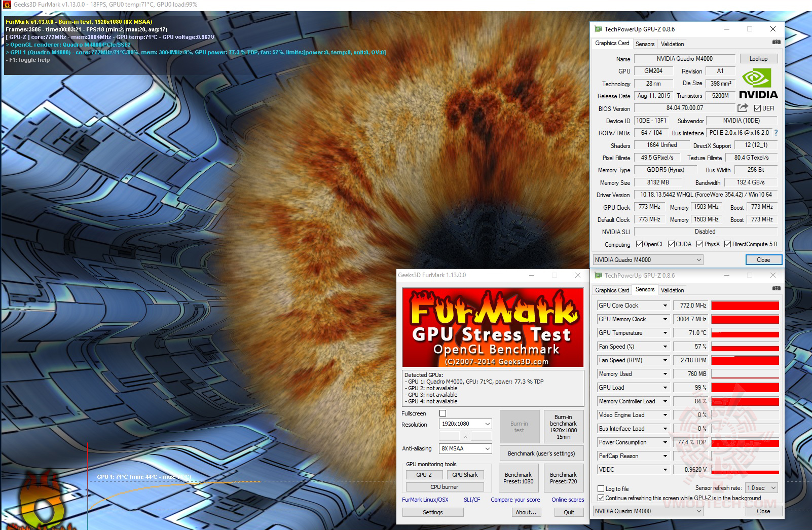Expand the Memory Used sensor dropdown
812x530 pixels.
(x=665, y=374)
